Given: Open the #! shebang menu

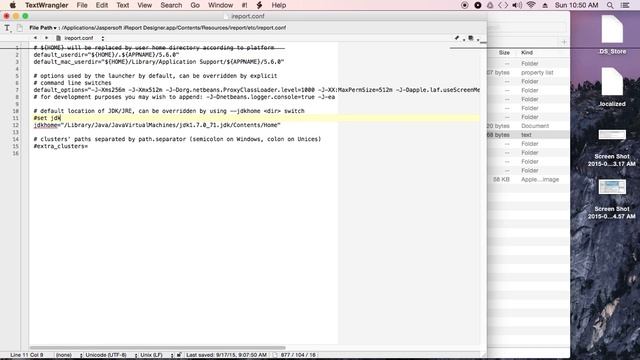Looking at the screenshot, I should pyautogui.click(x=244, y=5).
